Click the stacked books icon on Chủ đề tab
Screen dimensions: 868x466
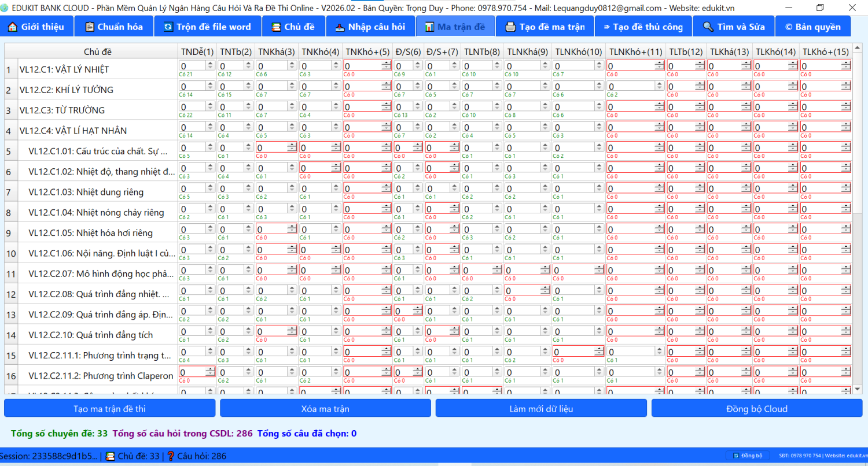[276, 27]
